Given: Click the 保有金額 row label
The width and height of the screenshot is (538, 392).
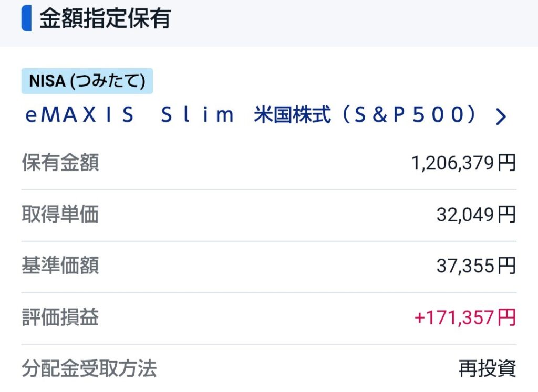Looking at the screenshot, I should click(60, 163).
